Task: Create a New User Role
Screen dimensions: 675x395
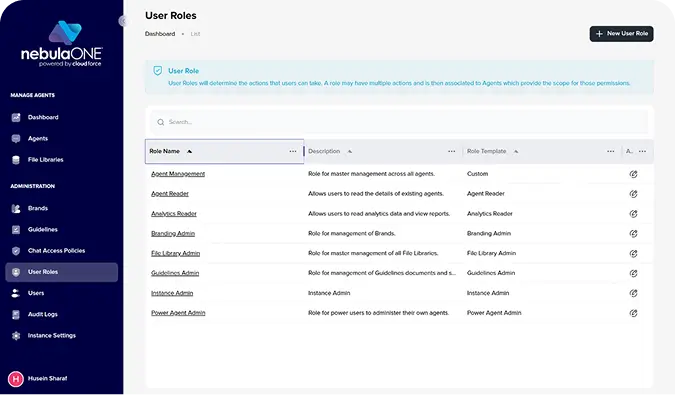Action: pos(621,34)
